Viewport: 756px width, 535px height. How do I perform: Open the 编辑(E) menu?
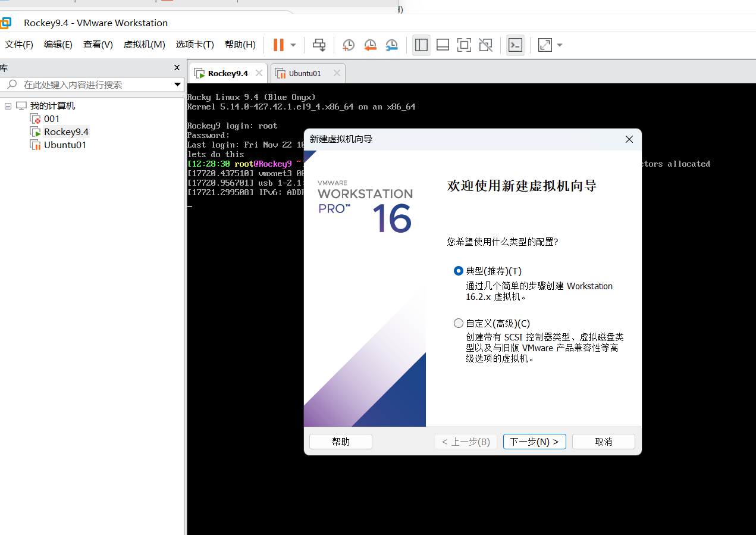[58, 45]
